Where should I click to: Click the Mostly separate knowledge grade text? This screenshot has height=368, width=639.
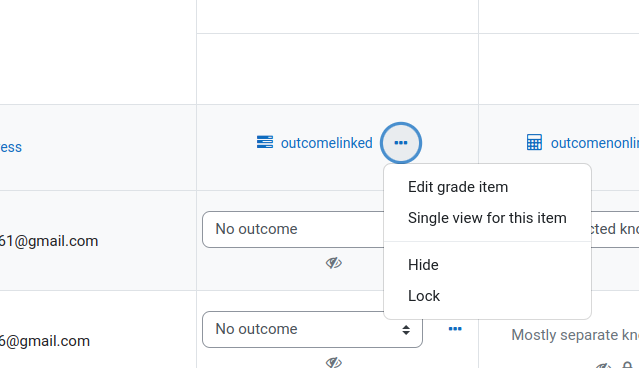point(575,335)
